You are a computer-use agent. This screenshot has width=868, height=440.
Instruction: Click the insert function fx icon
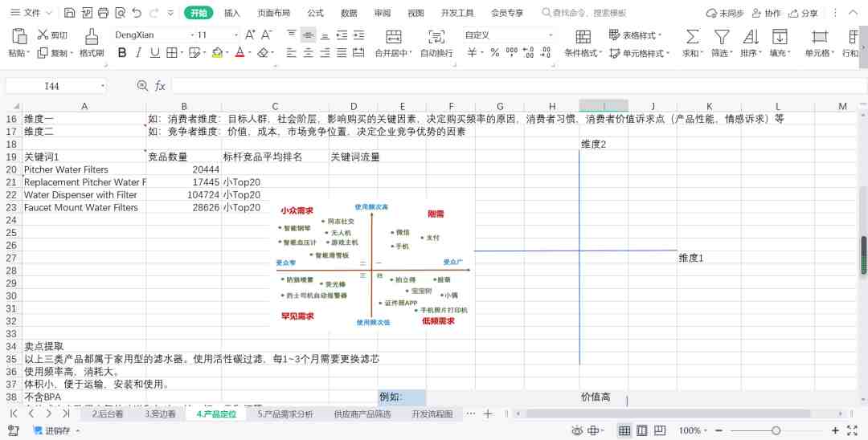coord(160,86)
